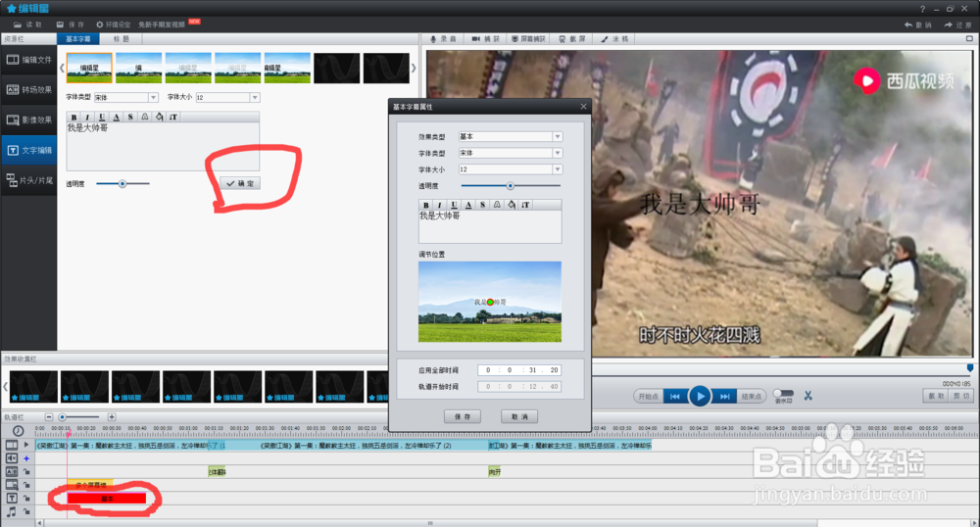Zoom in timeline with plus icon
Viewport: 980px width, 527px height.
click(112, 417)
